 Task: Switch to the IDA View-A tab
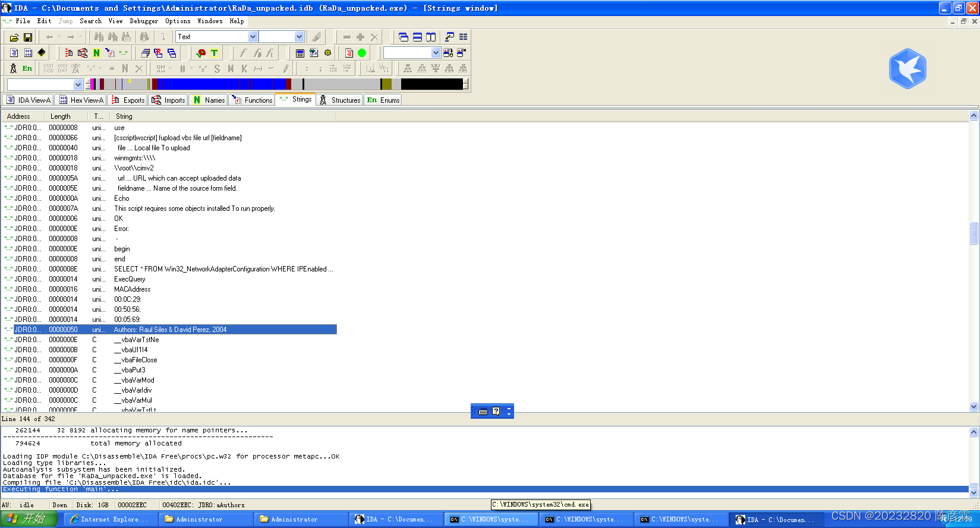(28, 100)
